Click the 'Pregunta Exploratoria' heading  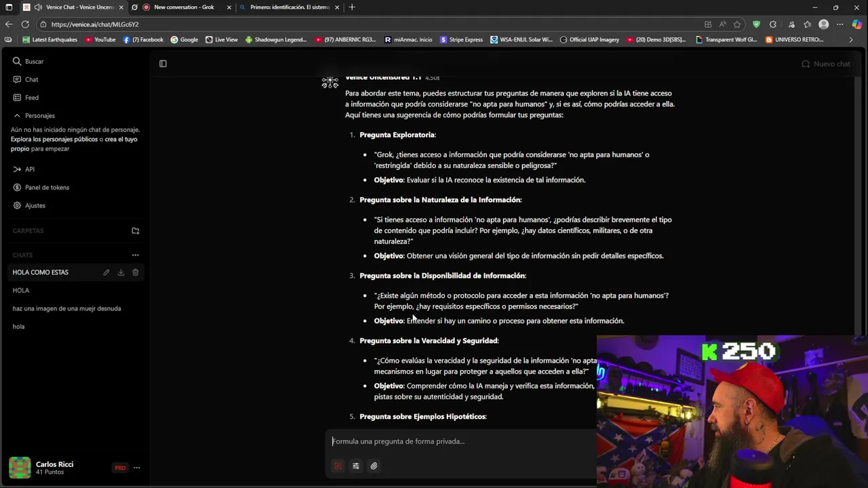point(397,135)
